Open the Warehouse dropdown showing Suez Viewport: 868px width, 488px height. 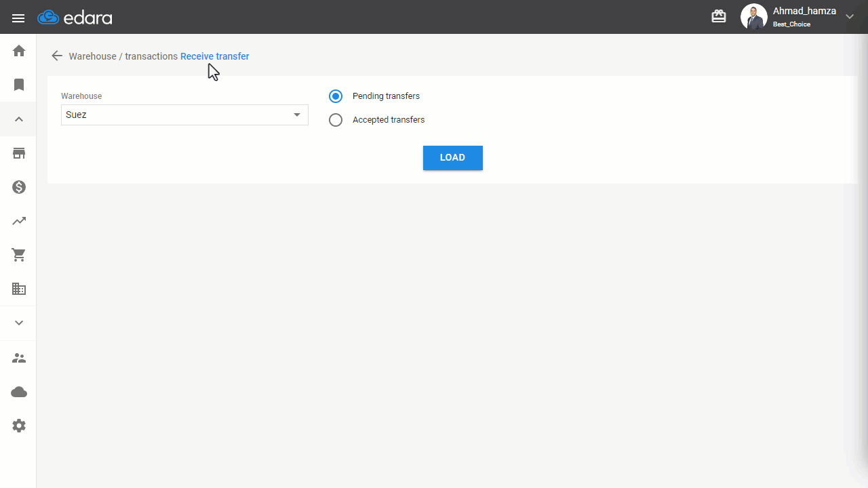184,115
